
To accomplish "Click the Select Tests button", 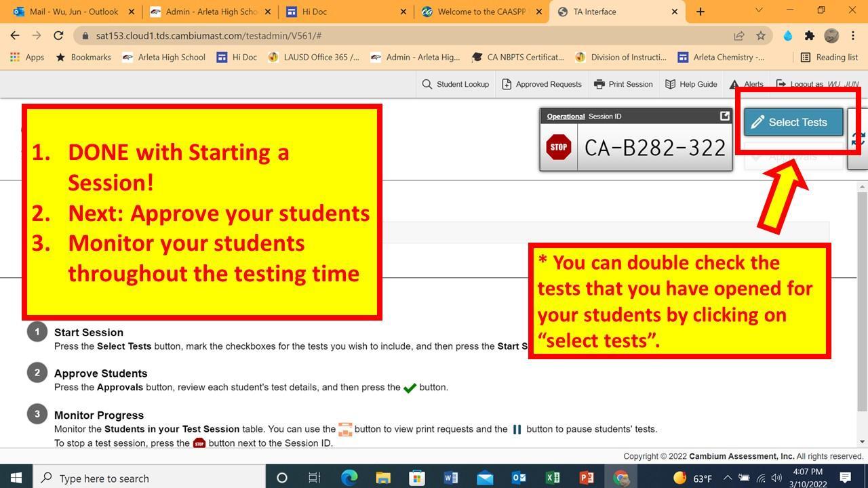I will coord(793,122).
